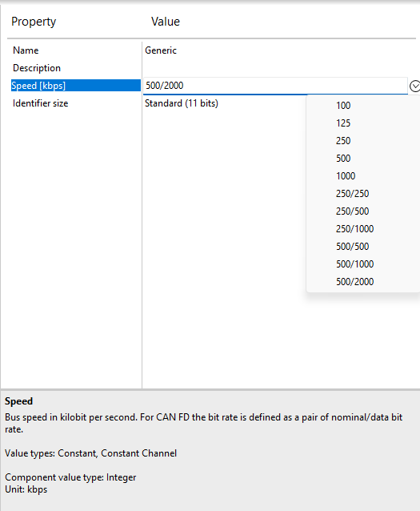Open the Speed dropdown chevron icon
This screenshot has width=420, height=511.
pyautogui.click(x=414, y=86)
